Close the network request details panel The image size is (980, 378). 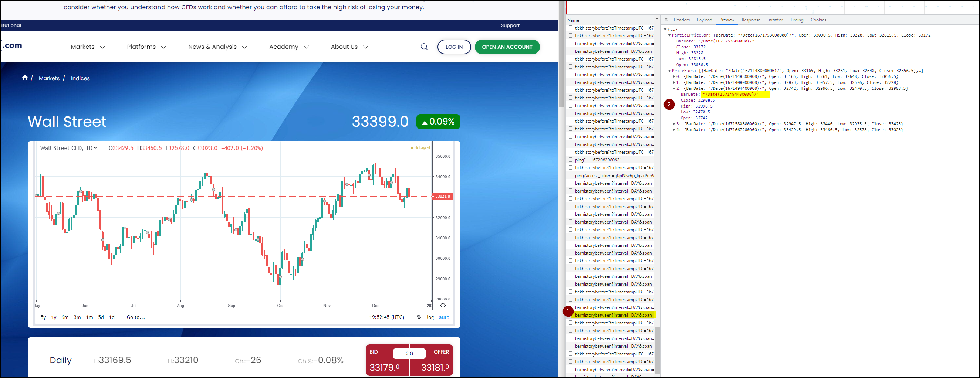(x=666, y=20)
